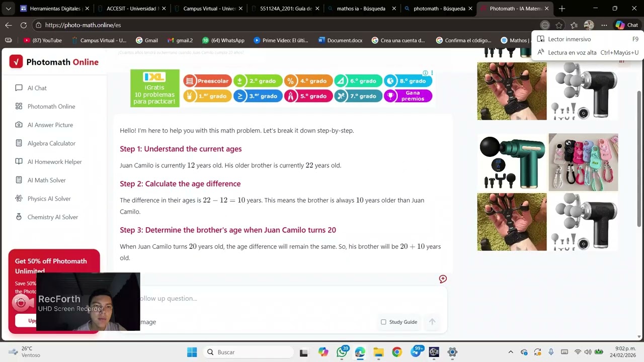Image resolution: width=644 pixels, height=362 pixels.
Task: Click the address bar more options icon
Action: [545, 25]
